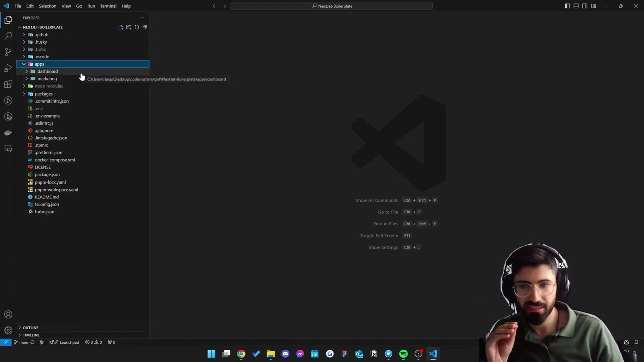644x362 pixels.
Task: Open the View menu
Action: click(x=66, y=6)
